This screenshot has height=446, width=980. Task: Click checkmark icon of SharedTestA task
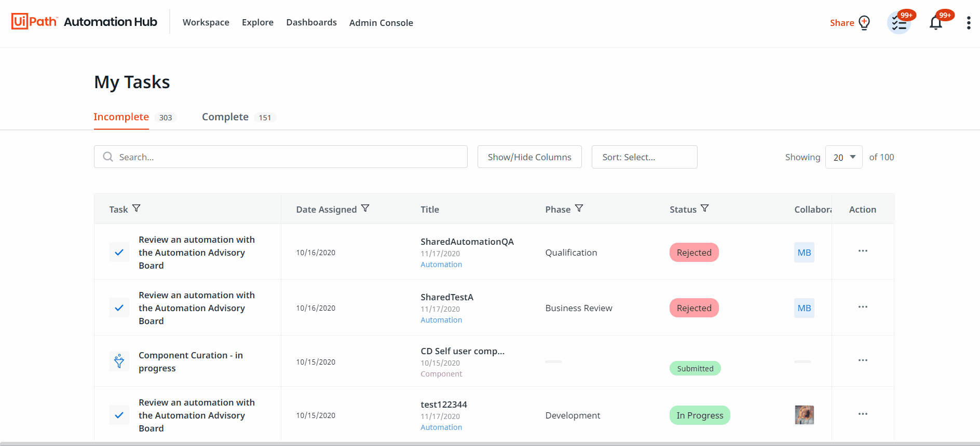119,308
